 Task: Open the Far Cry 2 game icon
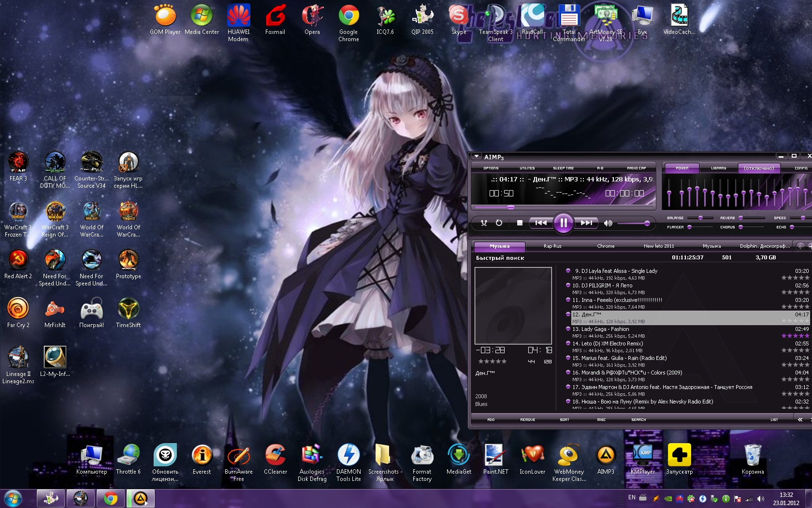pos(18,313)
